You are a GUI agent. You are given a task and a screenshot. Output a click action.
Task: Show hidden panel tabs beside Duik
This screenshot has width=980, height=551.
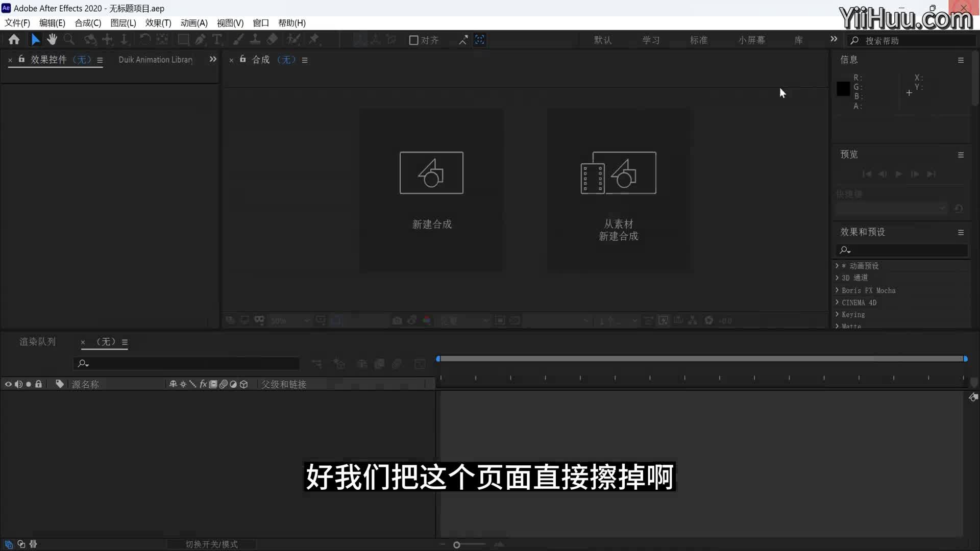pos(213,59)
